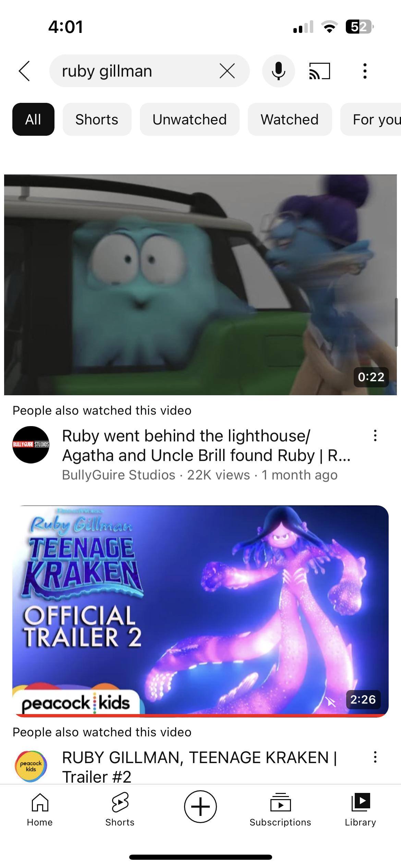Play the Ruby lighthouse video thumbnail
Image resolution: width=401 pixels, height=868 pixels.
pos(200,285)
